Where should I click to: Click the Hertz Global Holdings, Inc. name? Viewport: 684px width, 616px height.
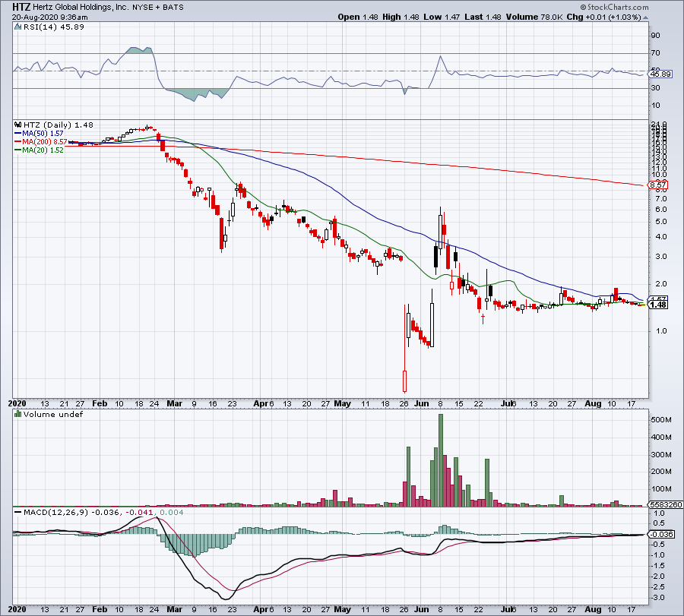(81, 7)
